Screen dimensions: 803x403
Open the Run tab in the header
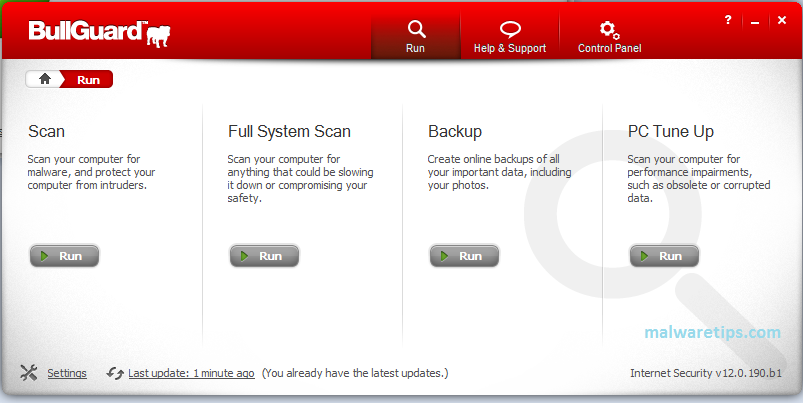(415, 37)
